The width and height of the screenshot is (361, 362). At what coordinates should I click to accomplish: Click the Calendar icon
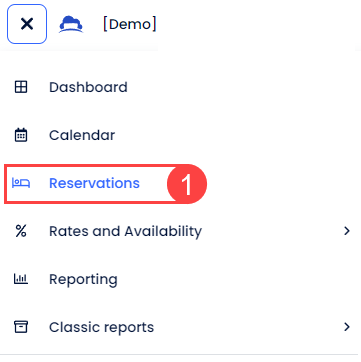pyautogui.click(x=21, y=135)
